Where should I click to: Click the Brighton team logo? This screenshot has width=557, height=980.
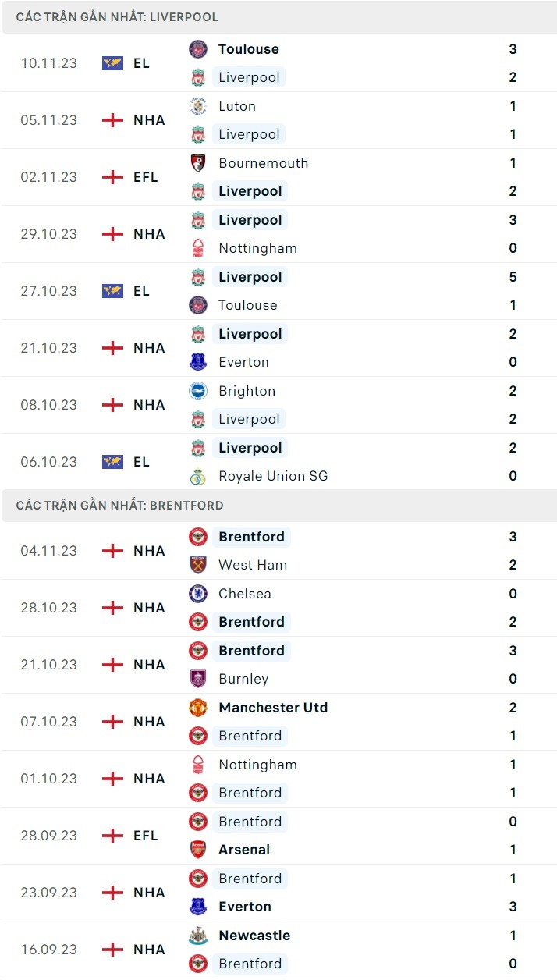pos(198,391)
